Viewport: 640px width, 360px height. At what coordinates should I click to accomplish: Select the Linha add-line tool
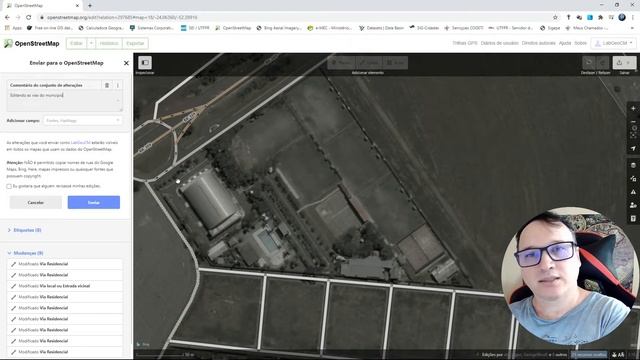(x=369, y=62)
